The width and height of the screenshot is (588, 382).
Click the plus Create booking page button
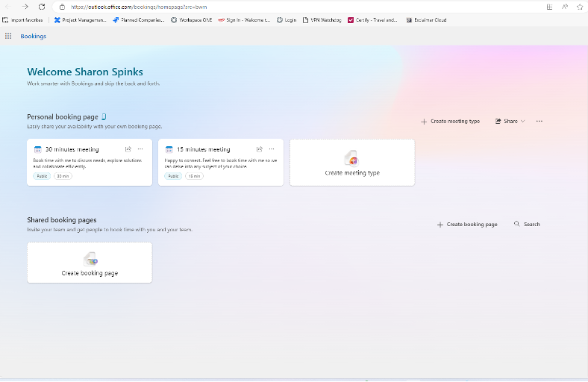pyautogui.click(x=467, y=224)
